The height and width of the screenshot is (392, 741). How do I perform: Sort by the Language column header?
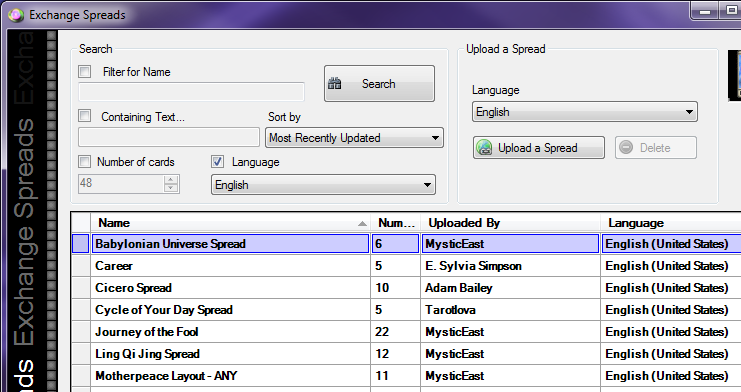tap(671, 223)
